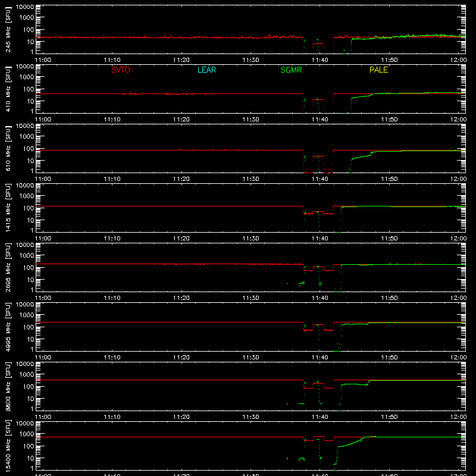Select the 4995 MHz [SFU] axis title

pos(8,327)
